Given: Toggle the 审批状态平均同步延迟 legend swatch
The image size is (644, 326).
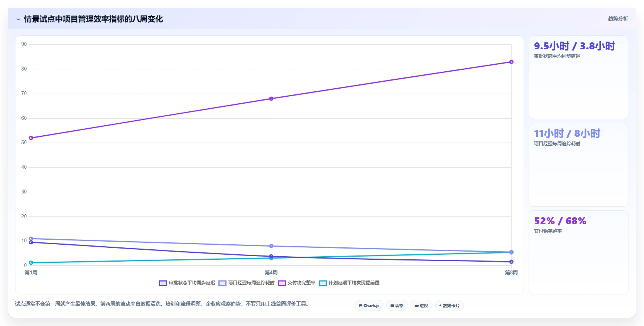Looking at the screenshot, I should click(x=163, y=283).
